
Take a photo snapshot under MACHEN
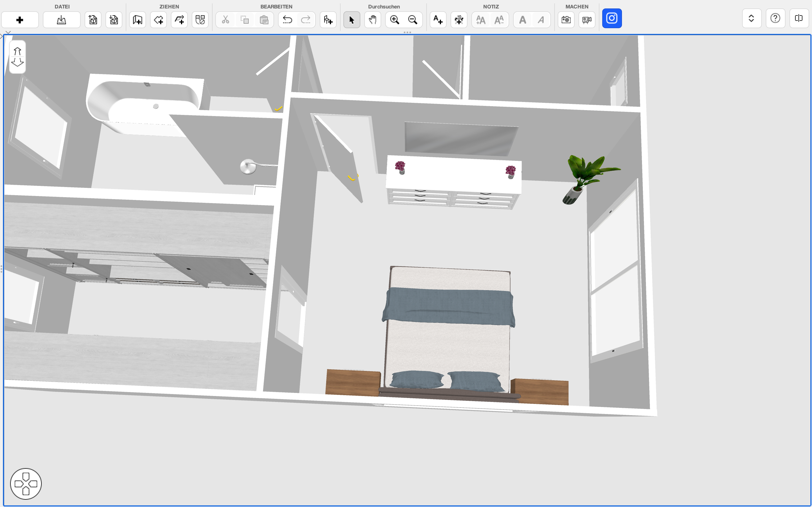[566, 20]
